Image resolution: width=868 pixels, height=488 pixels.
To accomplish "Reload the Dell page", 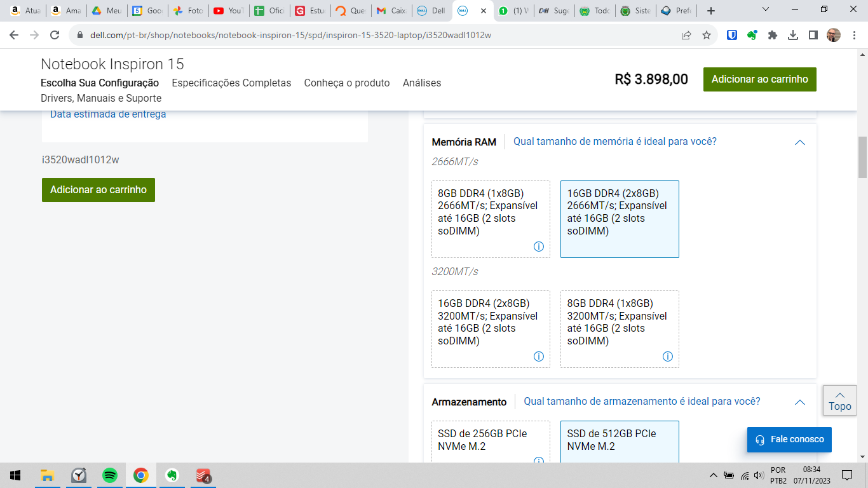I will [55, 35].
